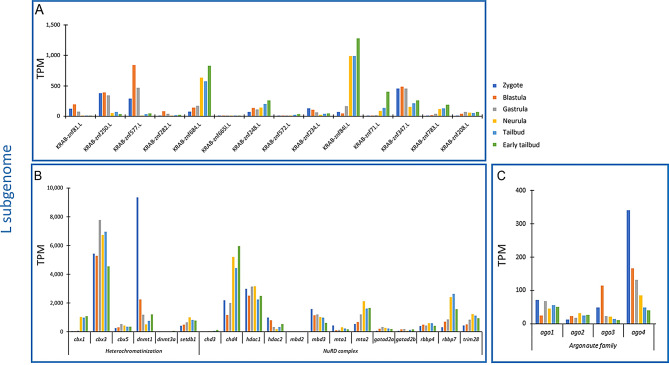Screen dimensions: 669x365
Task: Click the tallest green bar in panel A
Action: (x=358, y=77)
